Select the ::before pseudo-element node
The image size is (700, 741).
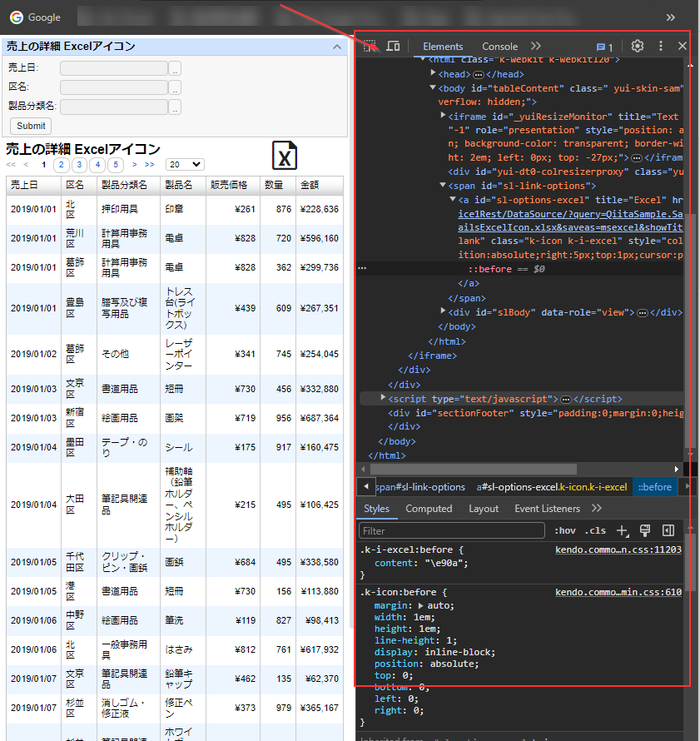pyautogui.click(x=489, y=269)
